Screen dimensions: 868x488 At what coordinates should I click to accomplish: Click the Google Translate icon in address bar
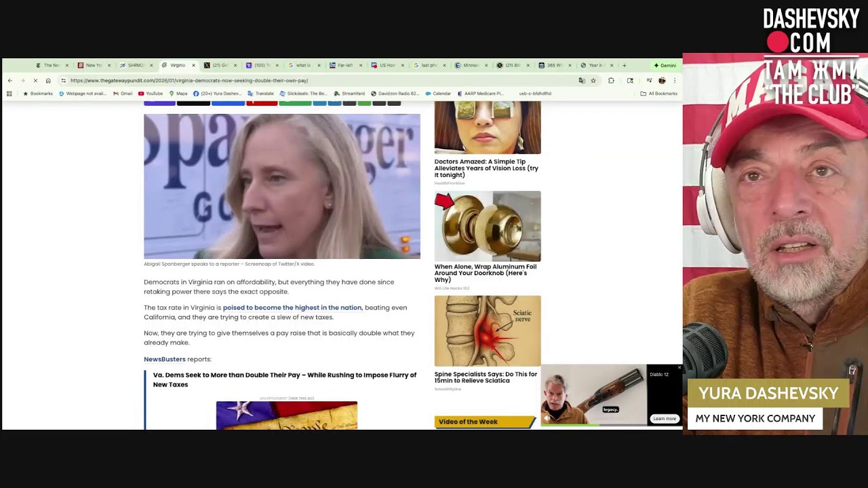click(582, 81)
